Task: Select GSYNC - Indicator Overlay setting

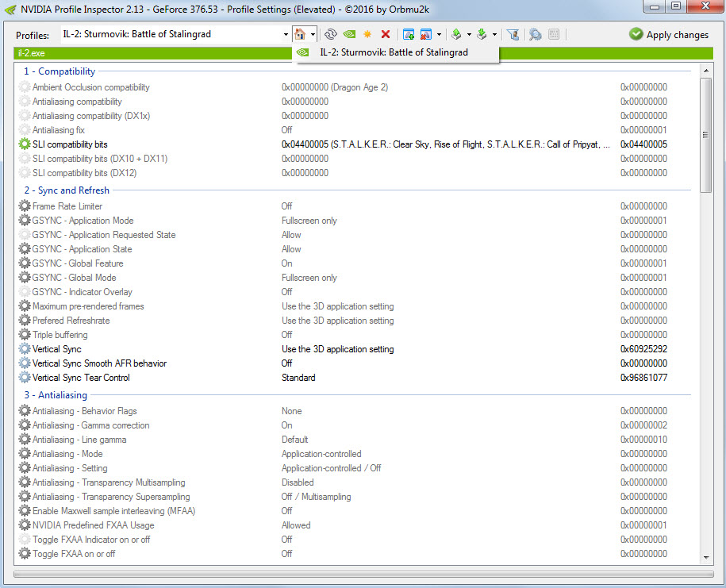Action: [x=83, y=292]
